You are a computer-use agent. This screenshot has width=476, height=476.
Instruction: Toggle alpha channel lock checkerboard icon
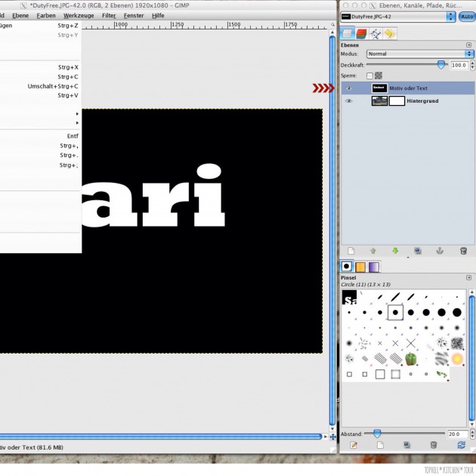[x=379, y=76]
